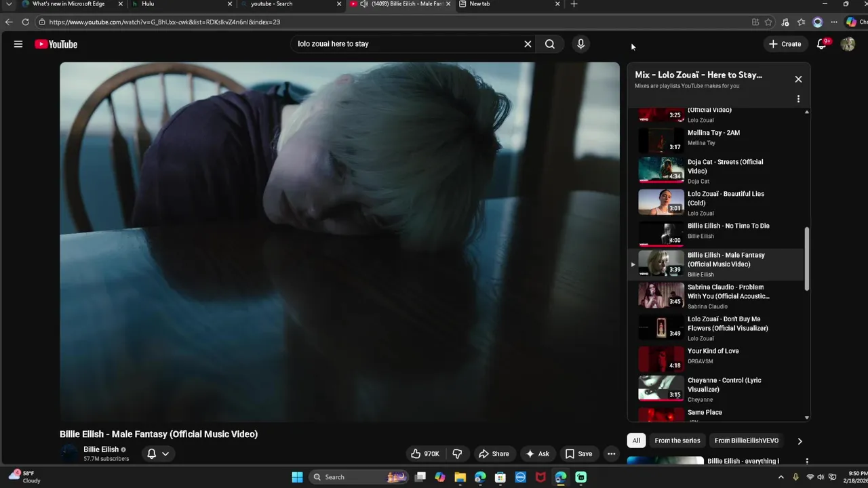Switch to New tab browser tab
This screenshot has width=868, height=488.
click(509, 4)
